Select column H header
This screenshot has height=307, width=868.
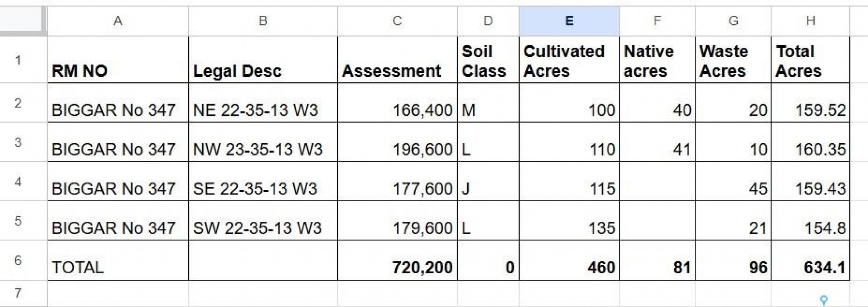pyautogui.click(x=810, y=21)
